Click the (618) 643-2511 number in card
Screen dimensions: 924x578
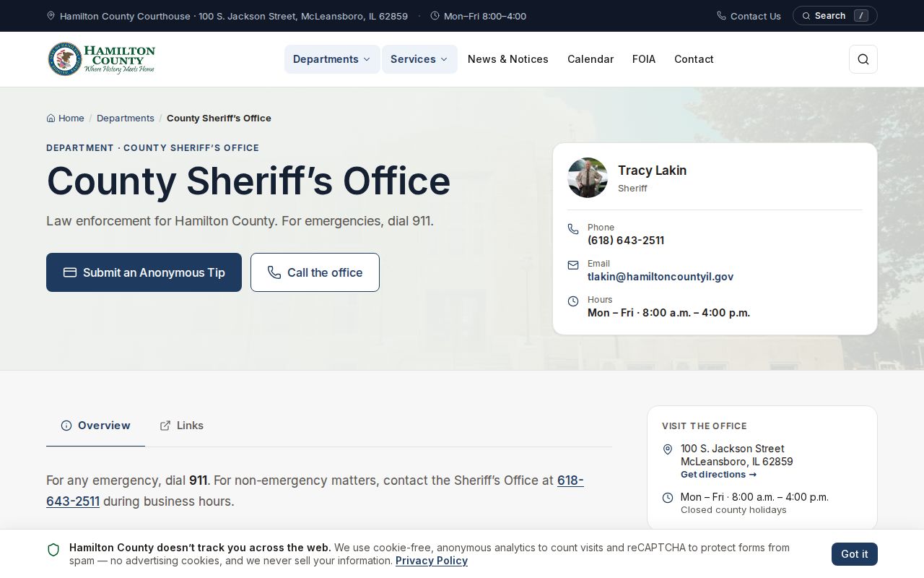pyautogui.click(x=626, y=241)
